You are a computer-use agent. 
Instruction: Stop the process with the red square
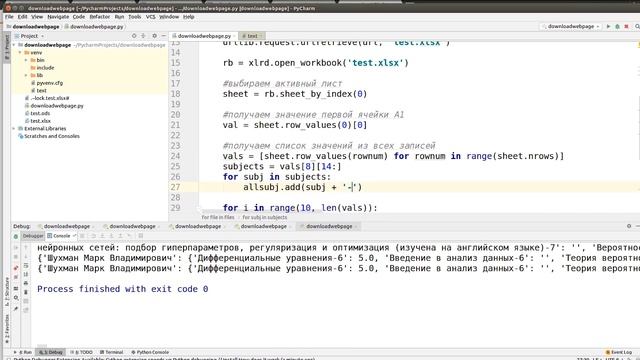point(626,27)
